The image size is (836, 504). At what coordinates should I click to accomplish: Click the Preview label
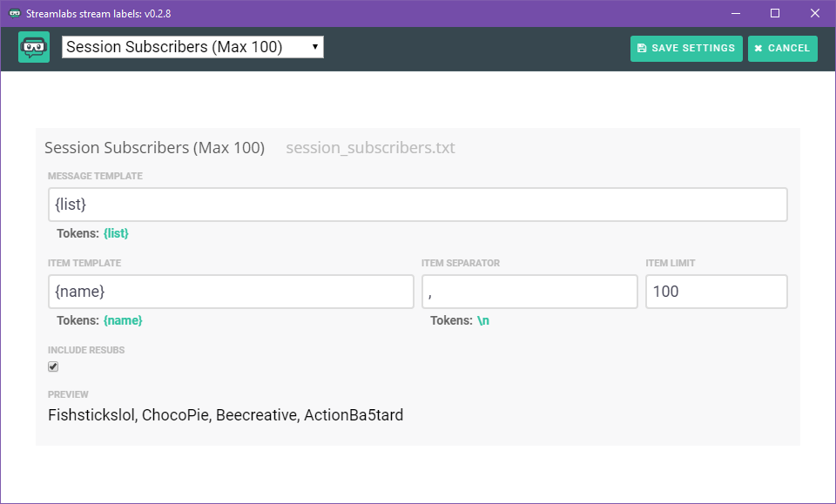68,395
